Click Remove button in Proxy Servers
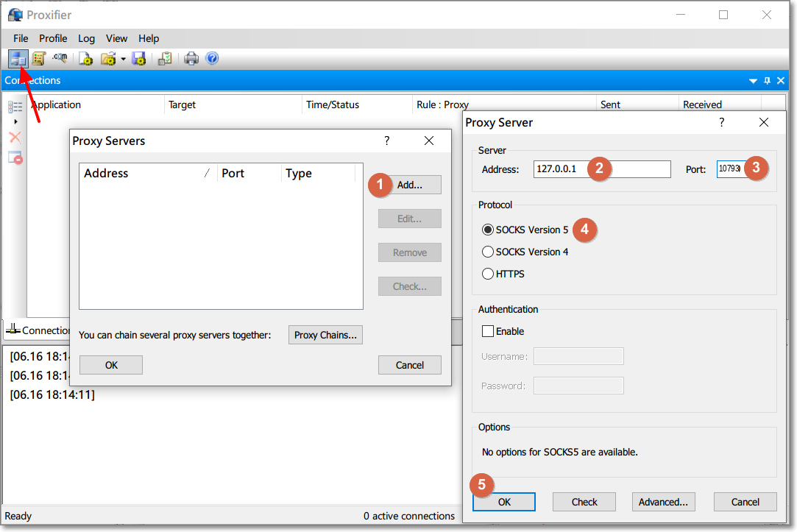 tap(410, 252)
